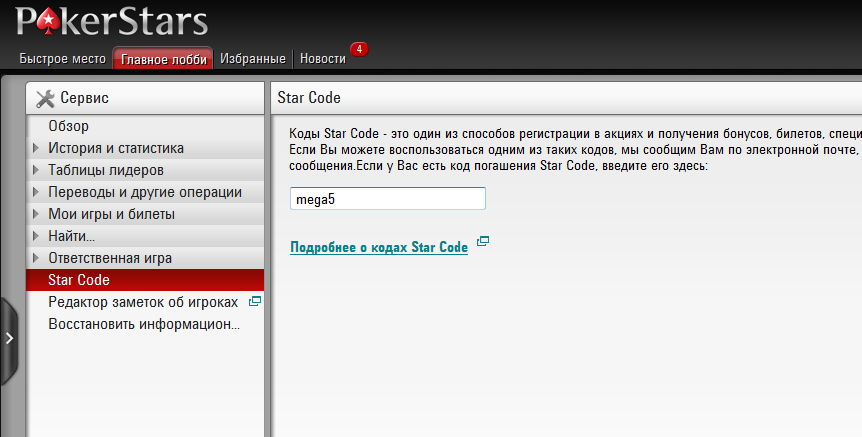
Task: Click the PokerStars logo
Action: pyautogui.click(x=112, y=21)
